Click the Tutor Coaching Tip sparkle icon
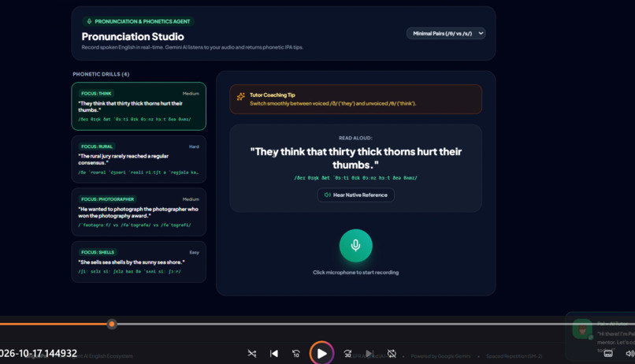 coord(241,96)
